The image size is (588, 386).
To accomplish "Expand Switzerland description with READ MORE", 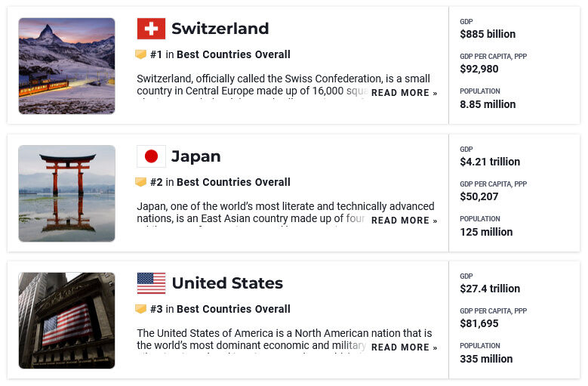I will pos(405,93).
